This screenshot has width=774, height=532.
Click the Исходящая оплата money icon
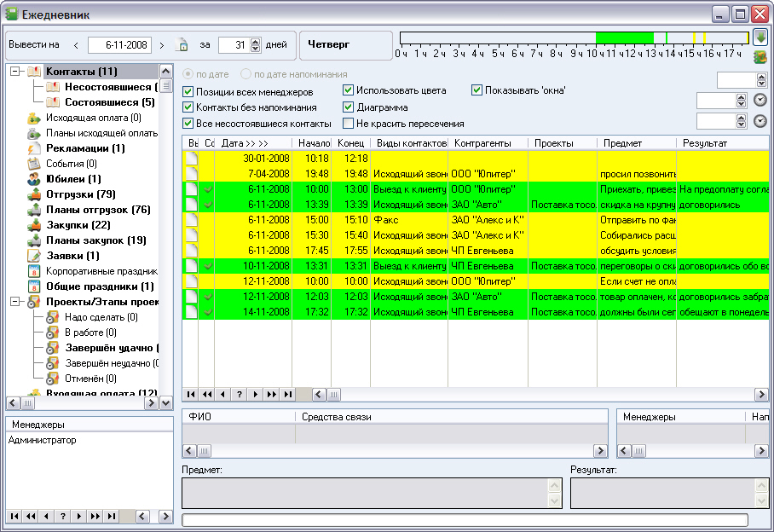tap(34, 118)
